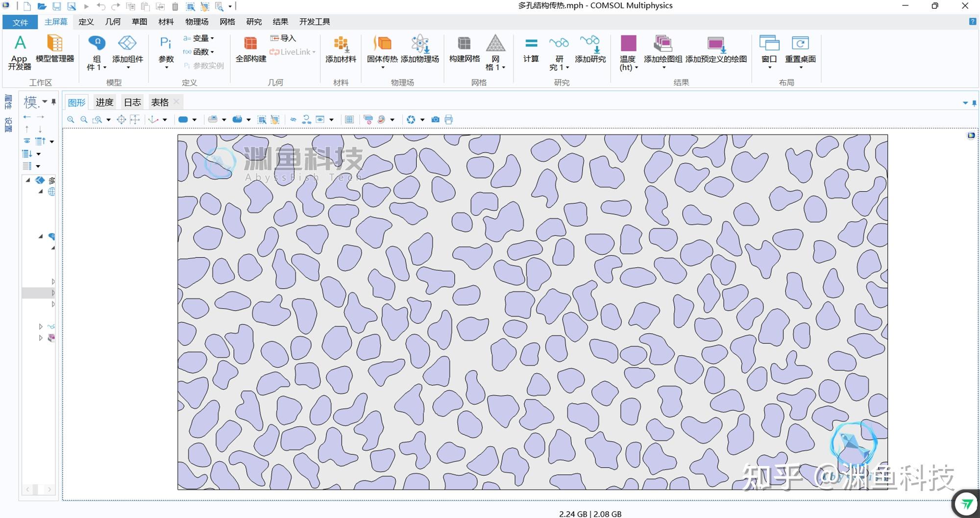Click the open folder icon in title bar
The width and height of the screenshot is (980, 518).
42,6
